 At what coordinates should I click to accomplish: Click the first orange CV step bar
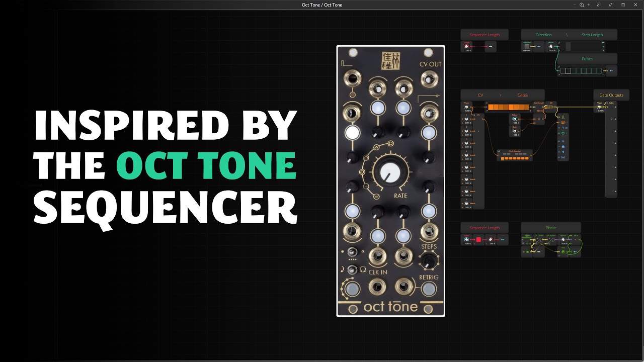point(491,107)
